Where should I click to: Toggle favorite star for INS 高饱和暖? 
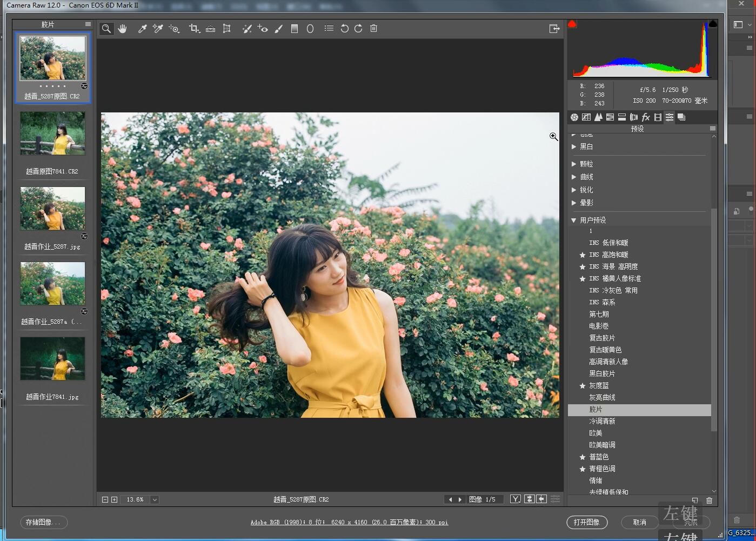[583, 255]
